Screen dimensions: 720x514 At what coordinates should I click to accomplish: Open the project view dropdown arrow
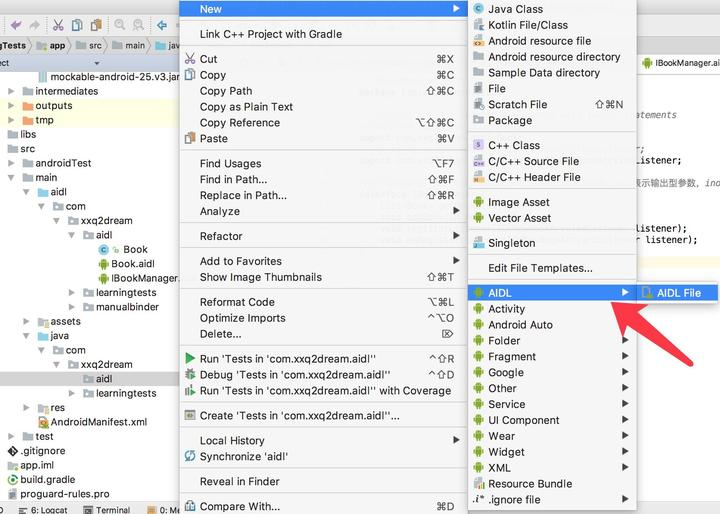(97, 63)
